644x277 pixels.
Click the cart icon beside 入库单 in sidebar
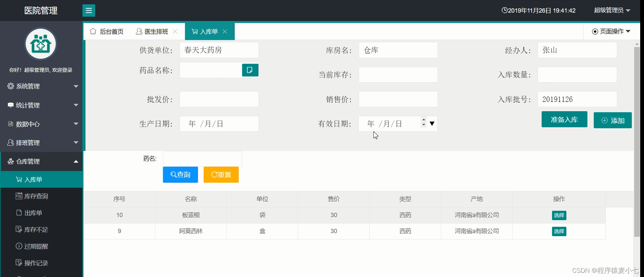tap(19, 179)
